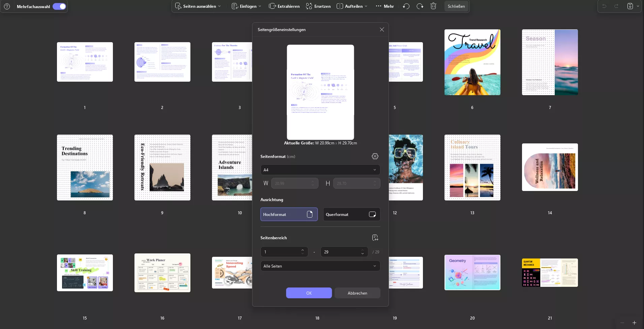Click the Seitenbereich page range icon
This screenshot has width=644, height=329.
[375, 238]
